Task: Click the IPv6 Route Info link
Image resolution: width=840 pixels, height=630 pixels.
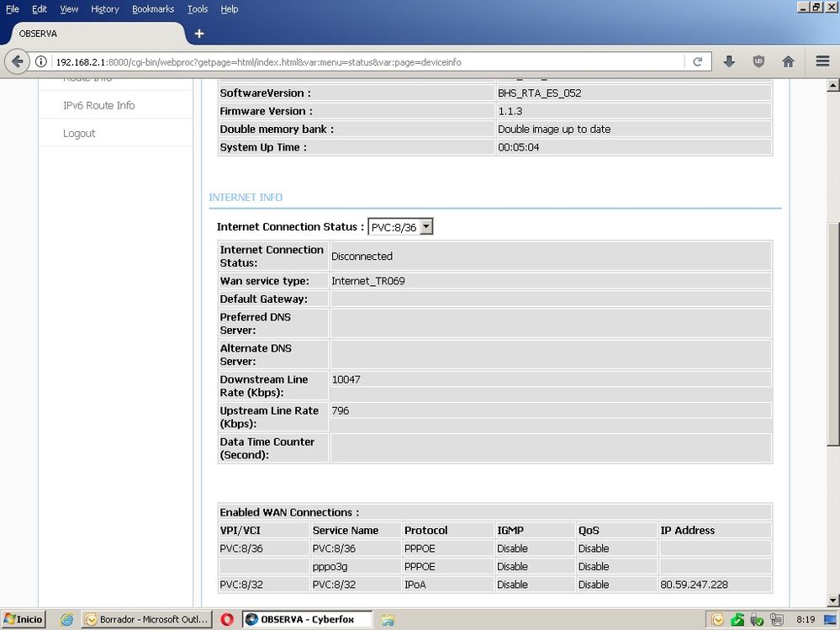Action: tap(98, 105)
